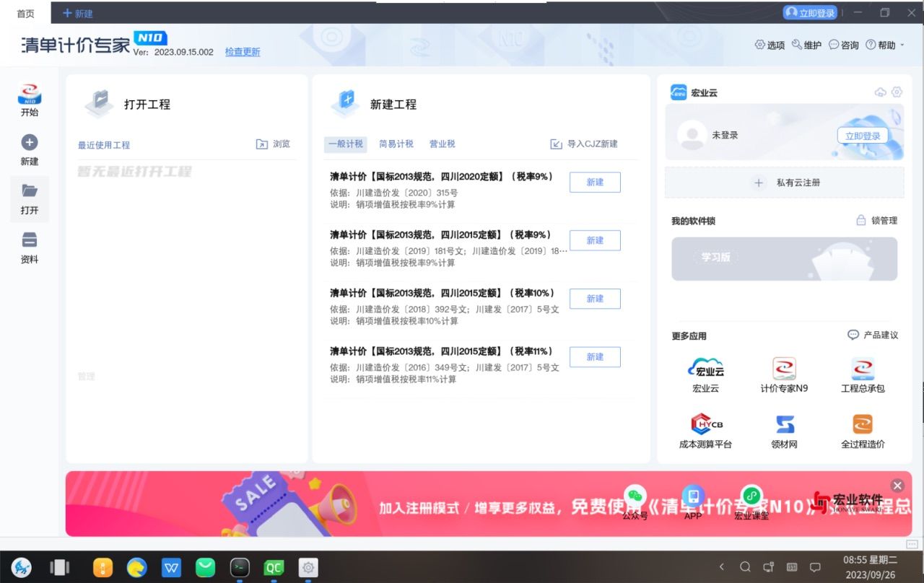924x583 pixels.
Task: Open the launcher in the taskbar
Action: [x=22, y=568]
